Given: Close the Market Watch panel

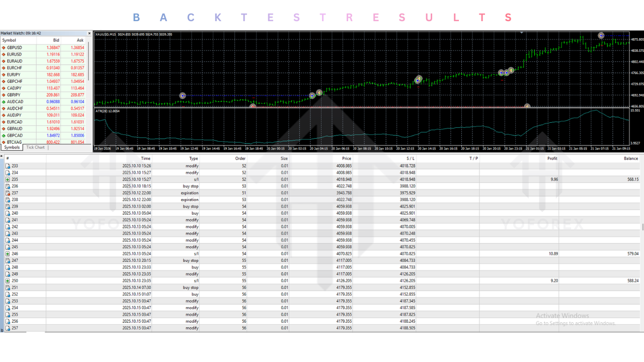Looking at the screenshot, I should [89, 33].
